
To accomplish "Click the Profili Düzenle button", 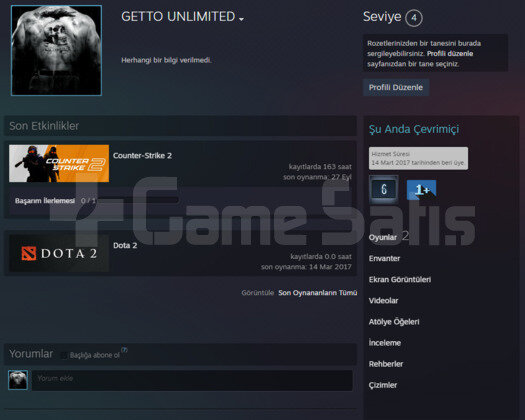I will click(x=396, y=87).
